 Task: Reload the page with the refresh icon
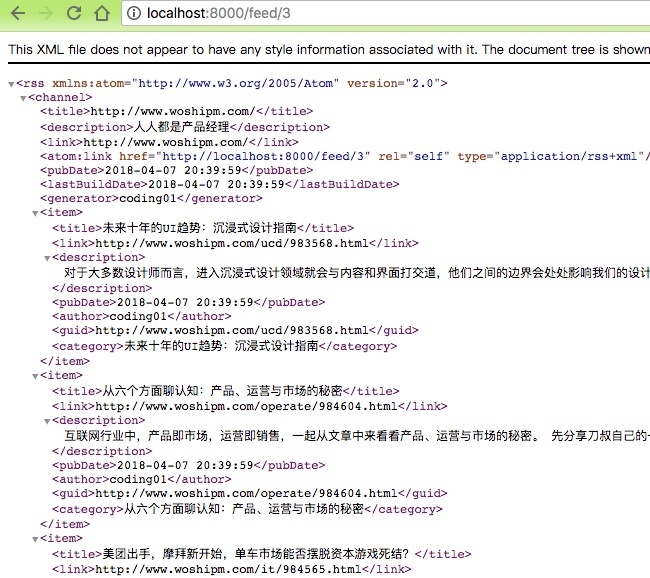click(x=74, y=13)
